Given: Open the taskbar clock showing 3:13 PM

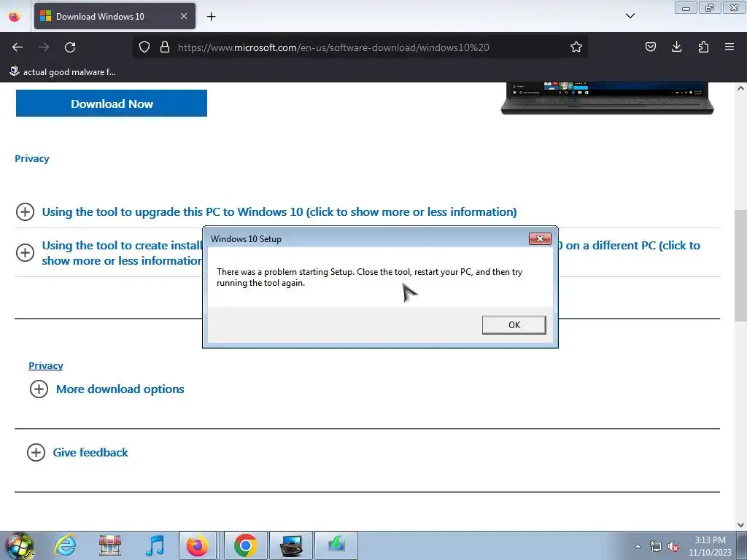Looking at the screenshot, I should coord(710,546).
